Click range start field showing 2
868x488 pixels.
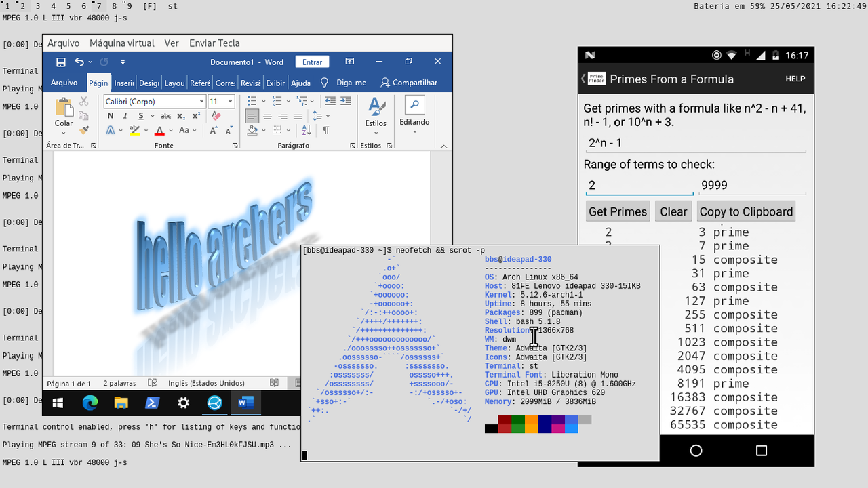[639, 185]
